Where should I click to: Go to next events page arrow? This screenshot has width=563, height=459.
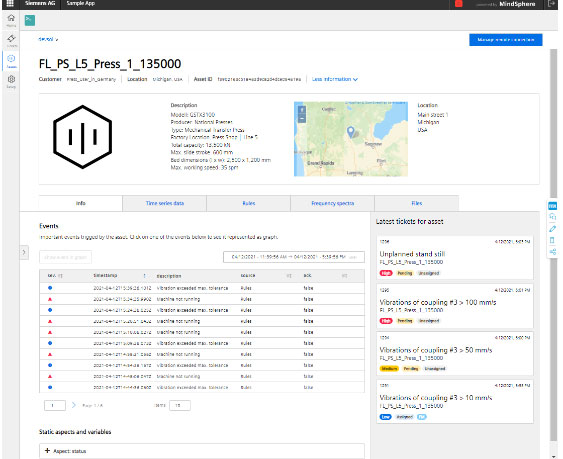pos(73,405)
